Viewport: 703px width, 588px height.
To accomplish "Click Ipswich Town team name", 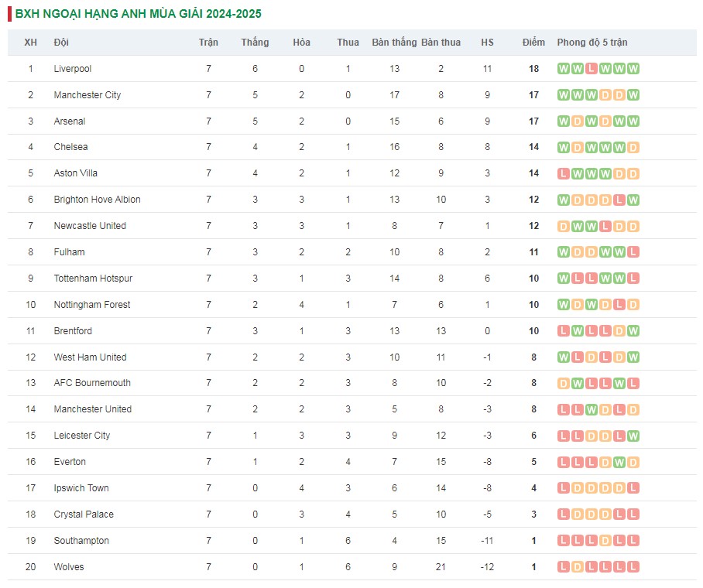I will (81, 487).
